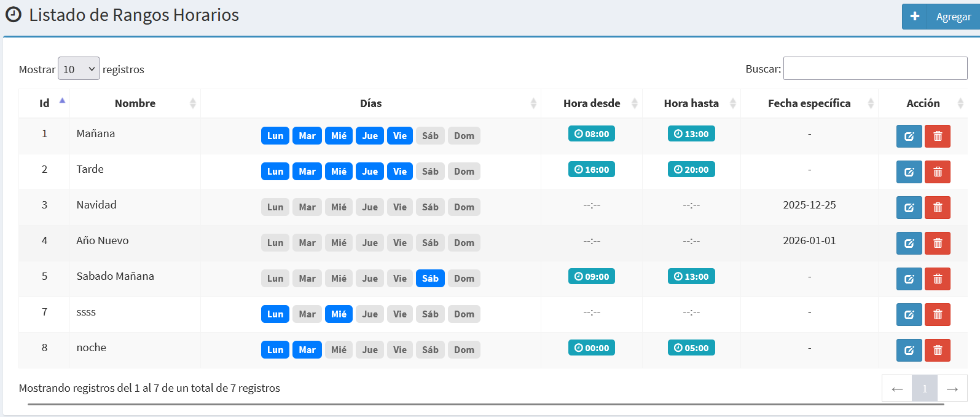Image resolution: width=980 pixels, height=417 pixels.
Task: Focus the Buscar search field
Action: (876, 68)
